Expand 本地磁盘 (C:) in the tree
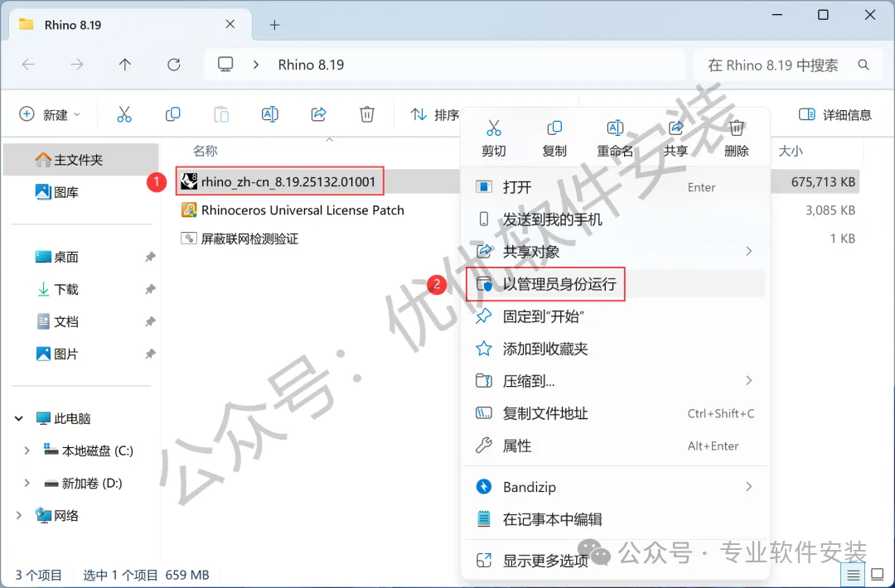The width and height of the screenshot is (895, 588). pos(27,451)
